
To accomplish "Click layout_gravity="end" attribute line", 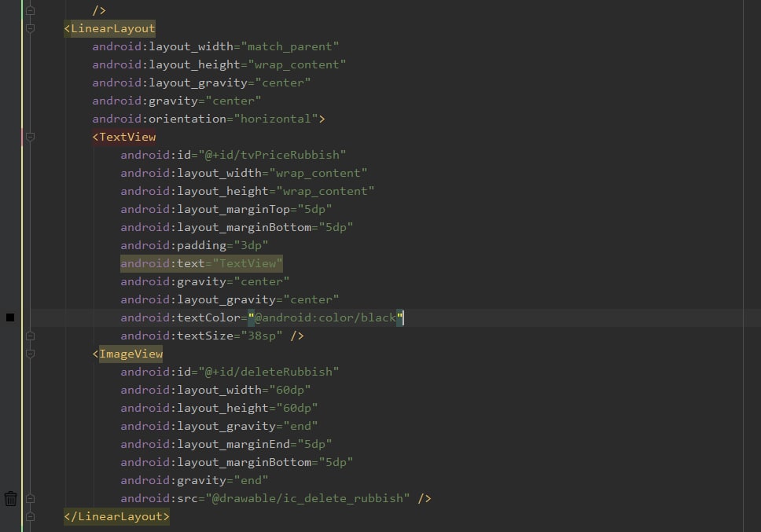I will [219, 426].
